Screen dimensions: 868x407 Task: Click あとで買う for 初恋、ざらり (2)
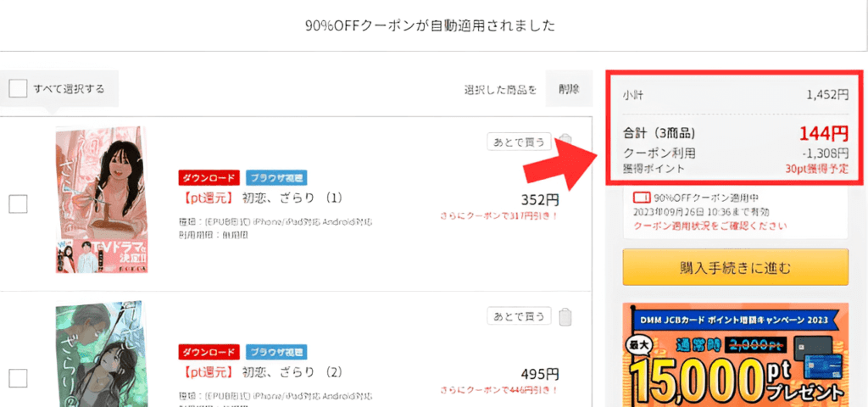(x=520, y=315)
